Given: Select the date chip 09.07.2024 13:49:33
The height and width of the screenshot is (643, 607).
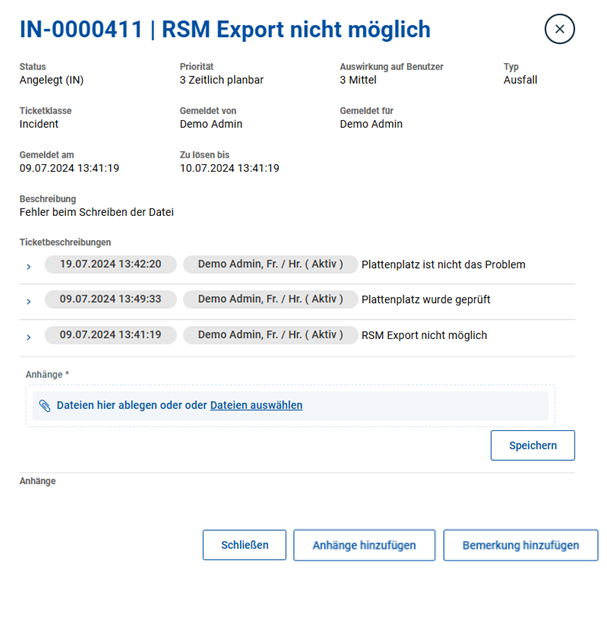Looking at the screenshot, I should (111, 299).
